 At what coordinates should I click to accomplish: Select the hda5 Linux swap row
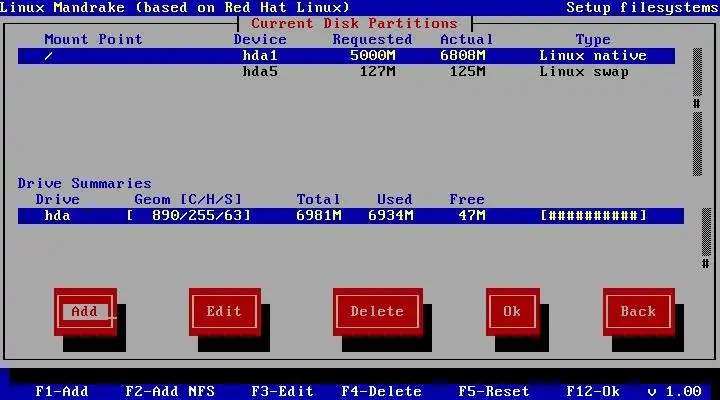[346, 72]
